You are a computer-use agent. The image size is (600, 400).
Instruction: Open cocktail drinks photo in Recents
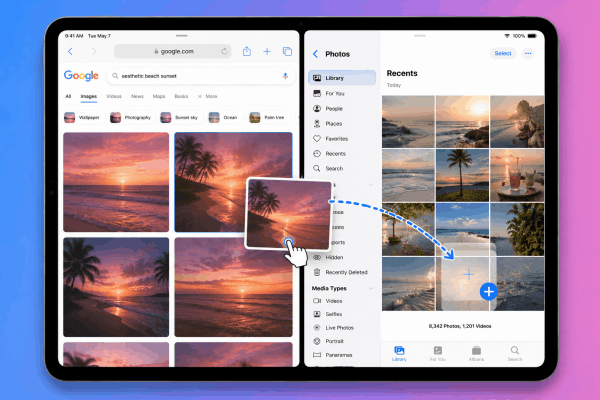tap(517, 175)
